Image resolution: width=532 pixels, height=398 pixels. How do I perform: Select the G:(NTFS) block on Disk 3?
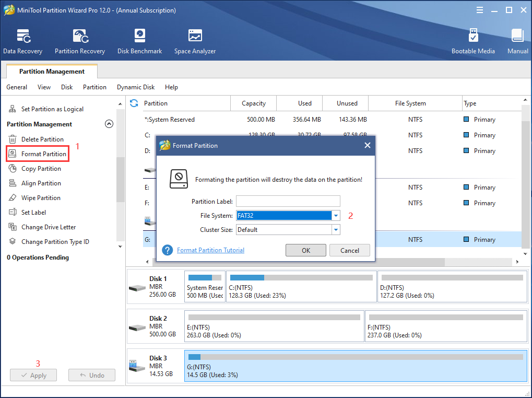(356, 366)
